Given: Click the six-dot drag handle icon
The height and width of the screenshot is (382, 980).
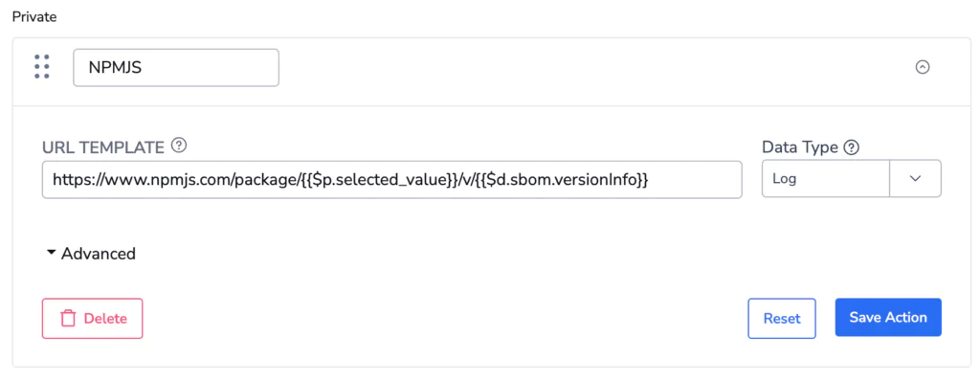Looking at the screenshot, I should (x=42, y=67).
